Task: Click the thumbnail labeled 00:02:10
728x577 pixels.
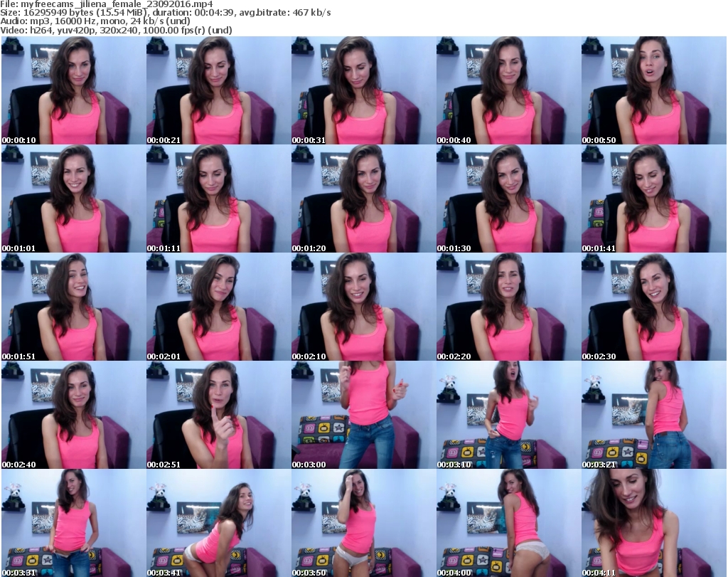Action: pyautogui.click(x=363, y=307)
